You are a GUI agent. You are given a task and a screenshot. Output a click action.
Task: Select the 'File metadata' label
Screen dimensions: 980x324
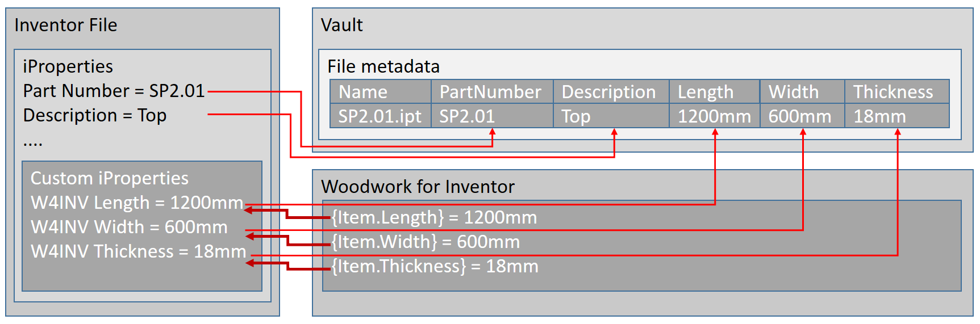click(383, 66)
